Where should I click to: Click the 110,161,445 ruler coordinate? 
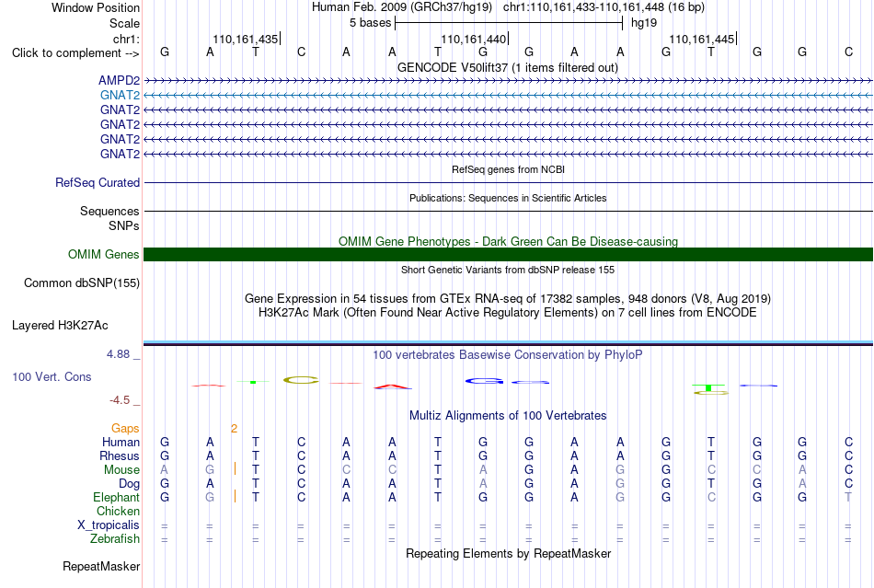(701, 39)
